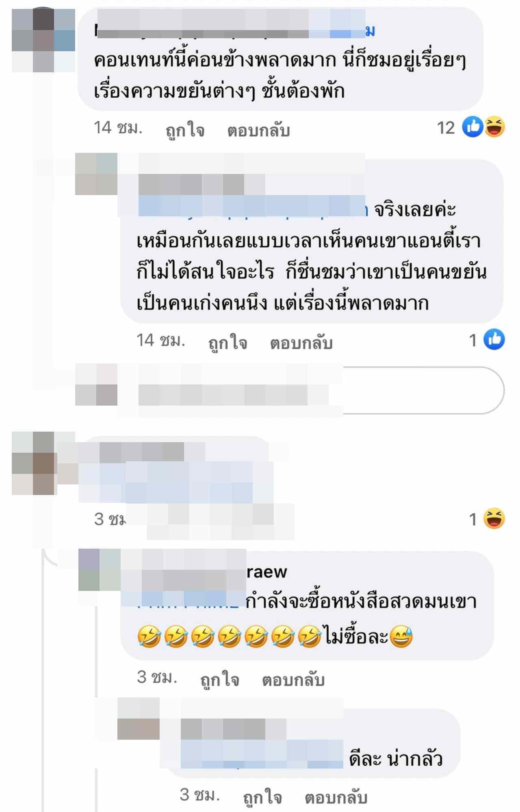The image size is (520, 812).
Task: Tap ตอบกลับ under the ดีละ น่ากลัว reply
Action: (x=336, y=797)
